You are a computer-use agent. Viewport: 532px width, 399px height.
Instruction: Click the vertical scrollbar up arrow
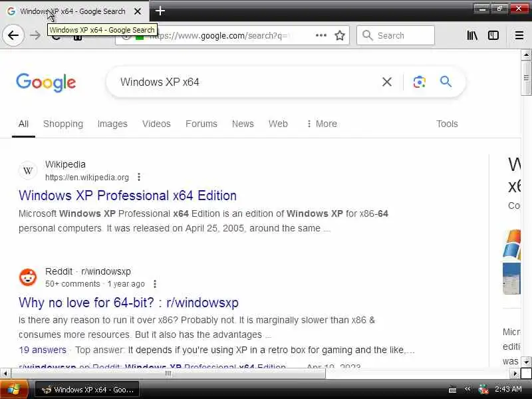coord(526,55)
